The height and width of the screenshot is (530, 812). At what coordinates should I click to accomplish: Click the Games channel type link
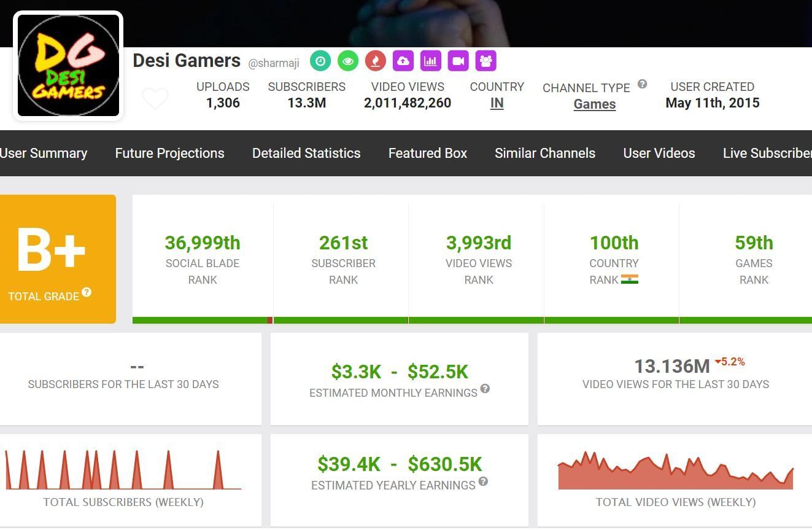[x=594, y=104]
